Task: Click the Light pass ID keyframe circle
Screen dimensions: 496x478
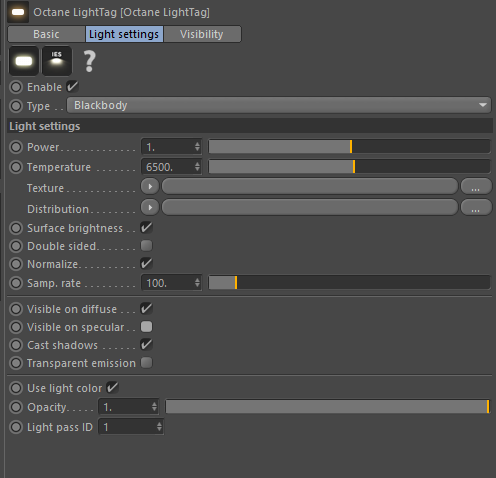Action: pos(16,427)
